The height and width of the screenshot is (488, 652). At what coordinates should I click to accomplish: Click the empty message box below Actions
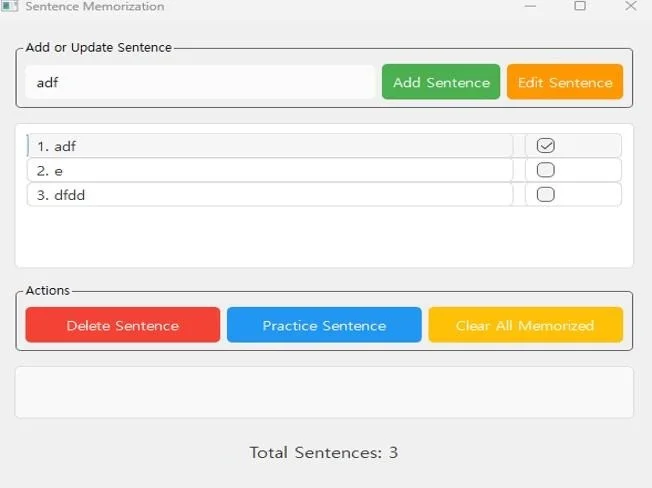[324, 392]
